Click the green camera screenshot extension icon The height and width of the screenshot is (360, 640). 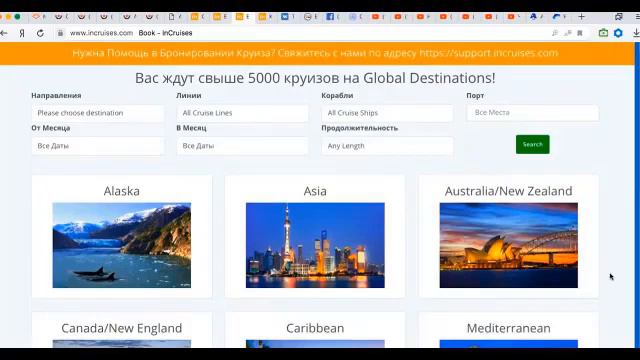[x=603, y=33]
